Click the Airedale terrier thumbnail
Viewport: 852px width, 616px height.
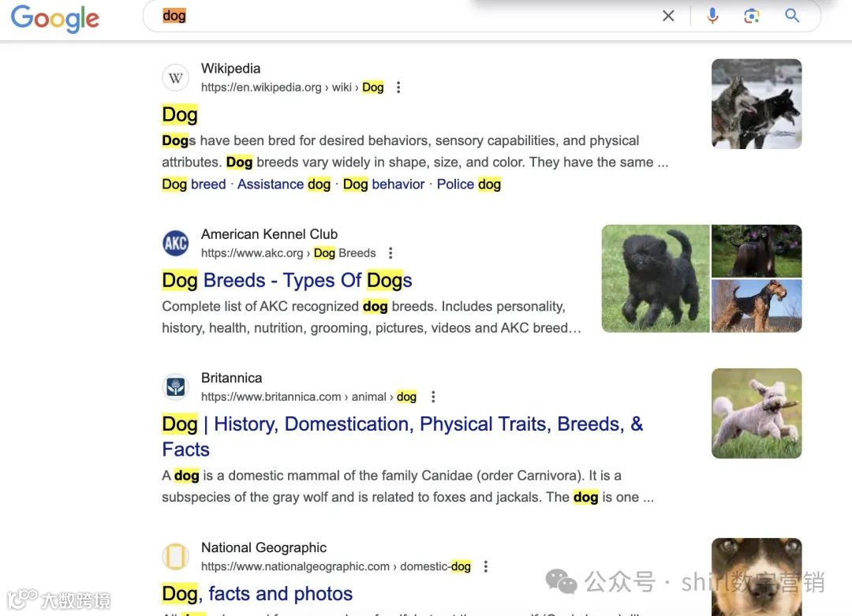pyautogui.click(x=757, y=306)
